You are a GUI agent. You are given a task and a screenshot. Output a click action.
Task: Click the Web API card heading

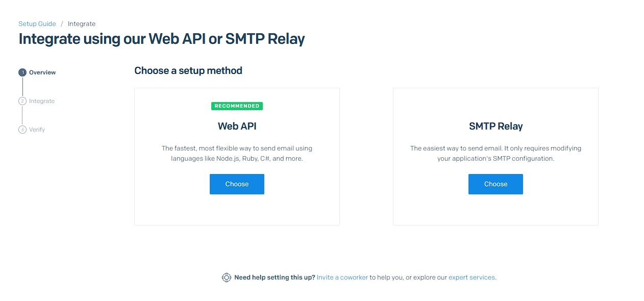(237, 126)
